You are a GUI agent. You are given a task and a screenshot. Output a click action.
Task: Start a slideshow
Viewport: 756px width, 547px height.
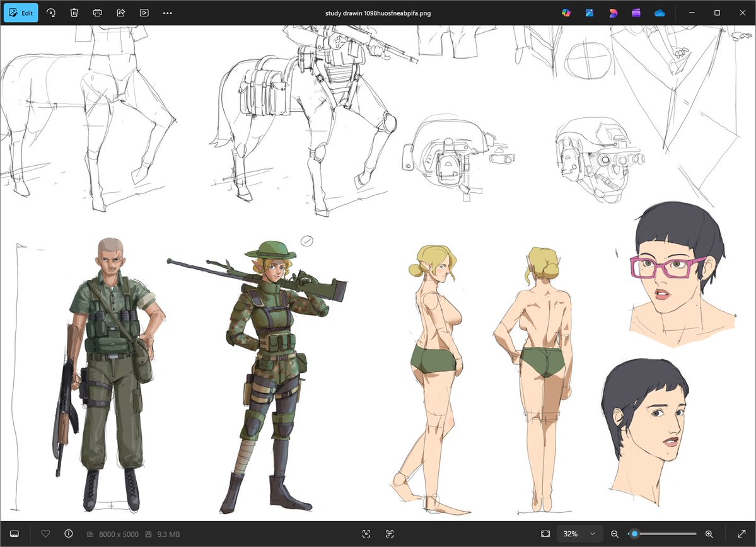144,13
